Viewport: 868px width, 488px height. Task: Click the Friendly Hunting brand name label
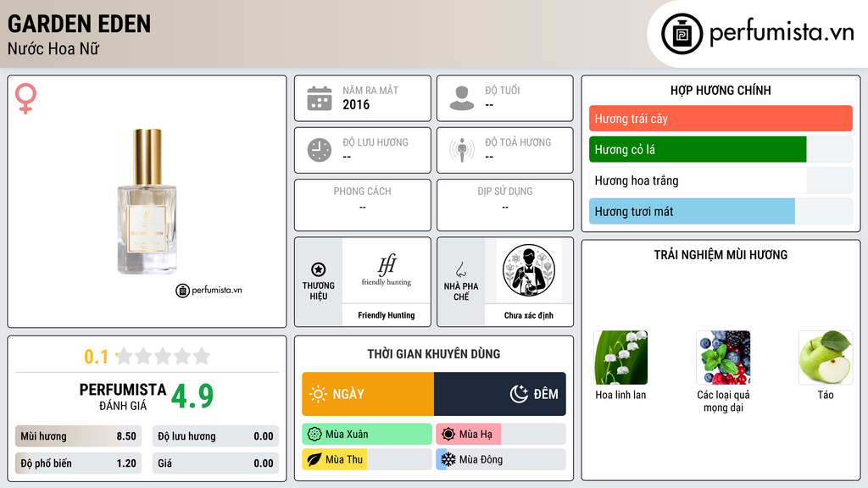click(x=387, y=315)
